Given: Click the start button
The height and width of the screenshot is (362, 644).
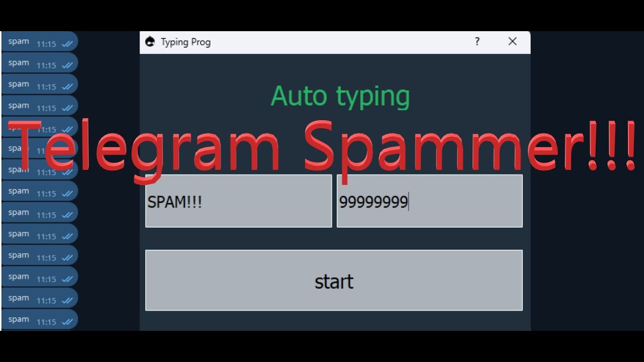Looking at the screenshot, I should coord(334,281).
